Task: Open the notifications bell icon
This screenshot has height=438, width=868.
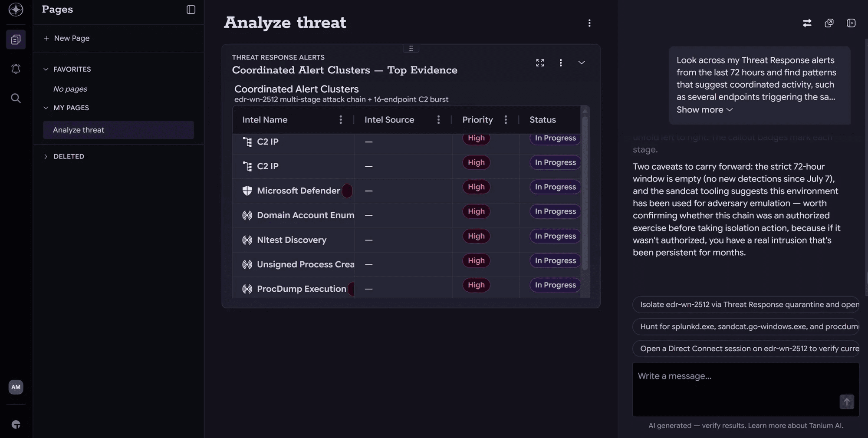Action: pyautogui.click(x=16, y=69)
